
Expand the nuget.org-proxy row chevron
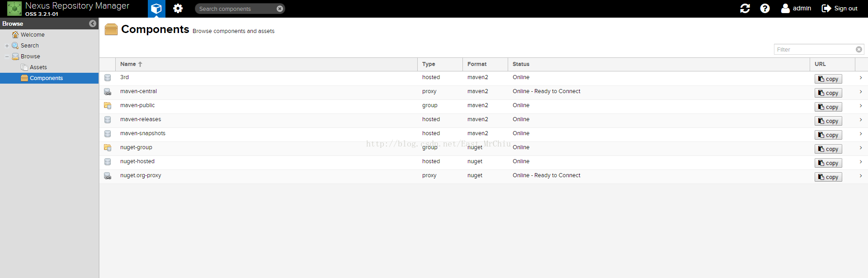(861, 176)
